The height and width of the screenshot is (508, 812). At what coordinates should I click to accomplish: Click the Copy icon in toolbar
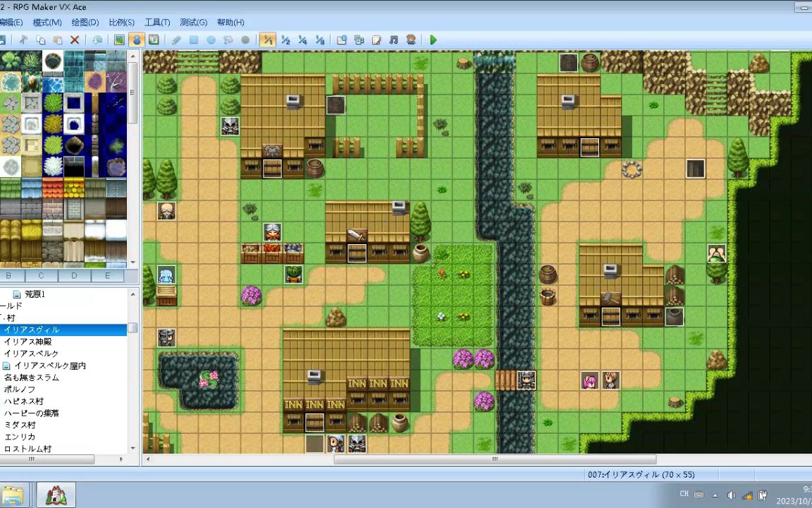pos(40,40)
